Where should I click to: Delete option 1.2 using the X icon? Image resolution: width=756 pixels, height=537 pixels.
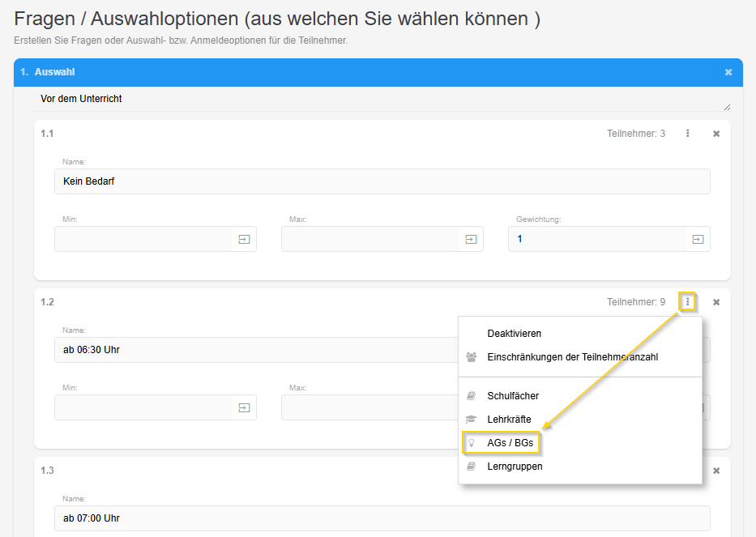coord(716,302)
